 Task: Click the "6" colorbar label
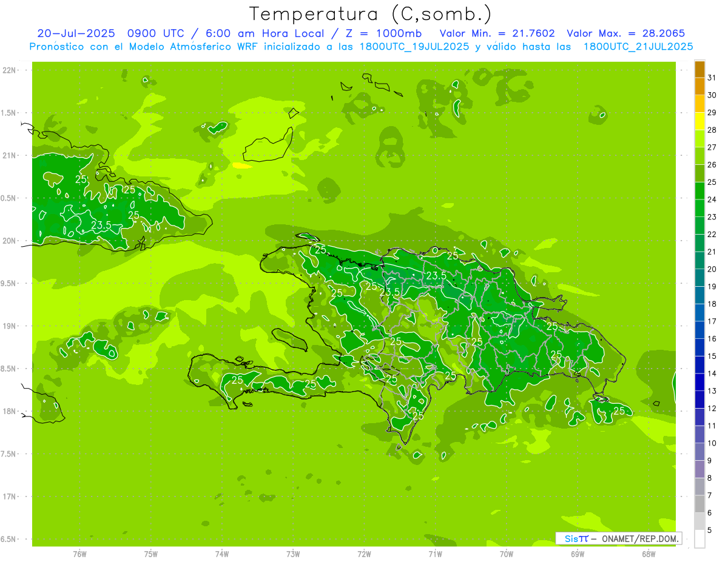click(x=709, y=513)
